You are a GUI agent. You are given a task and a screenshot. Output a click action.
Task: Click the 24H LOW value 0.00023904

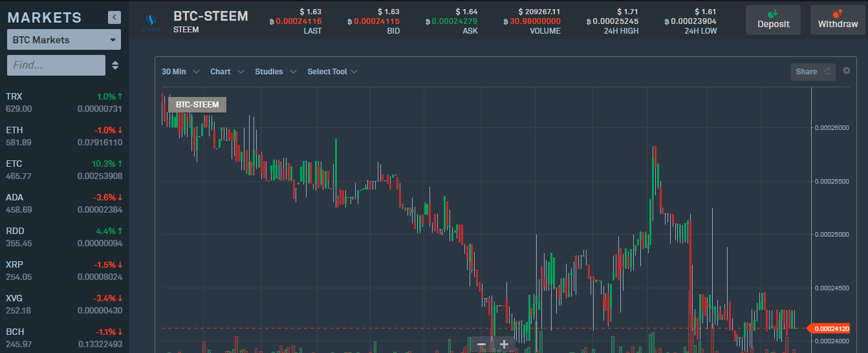point(693,21)
